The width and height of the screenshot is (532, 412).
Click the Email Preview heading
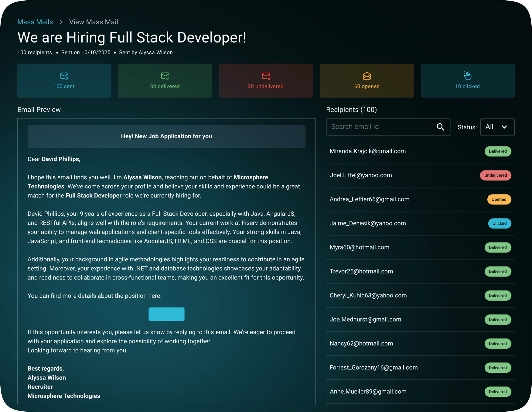click(39, 110)
